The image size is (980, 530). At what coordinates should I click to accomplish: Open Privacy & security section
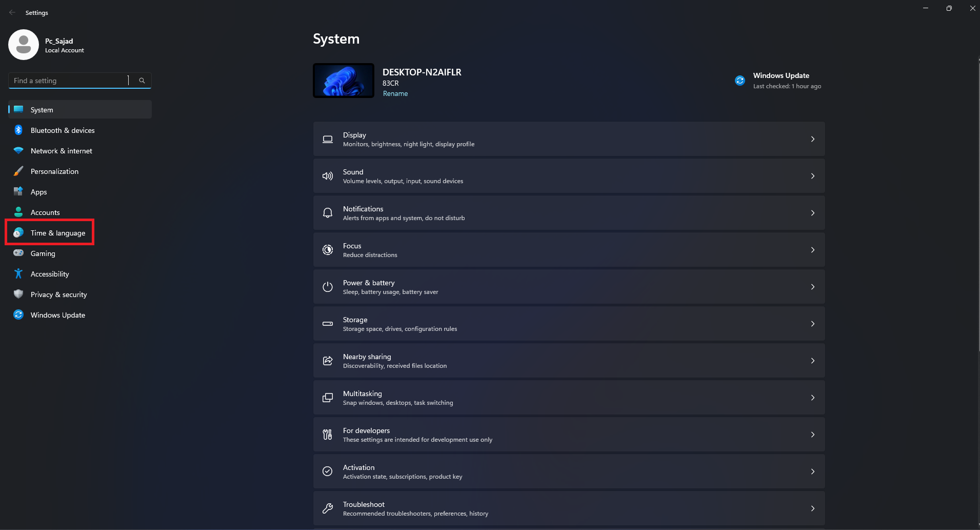point(80,295)
